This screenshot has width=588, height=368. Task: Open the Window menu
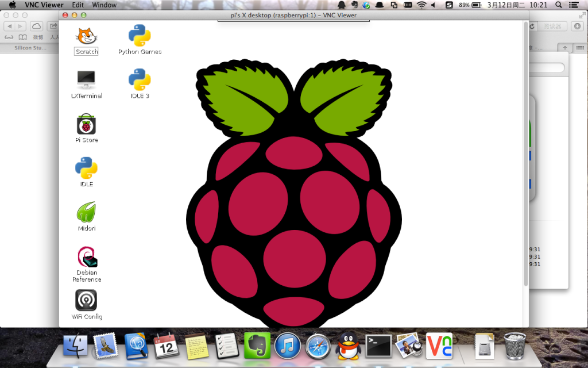click(x=105, y=5)
